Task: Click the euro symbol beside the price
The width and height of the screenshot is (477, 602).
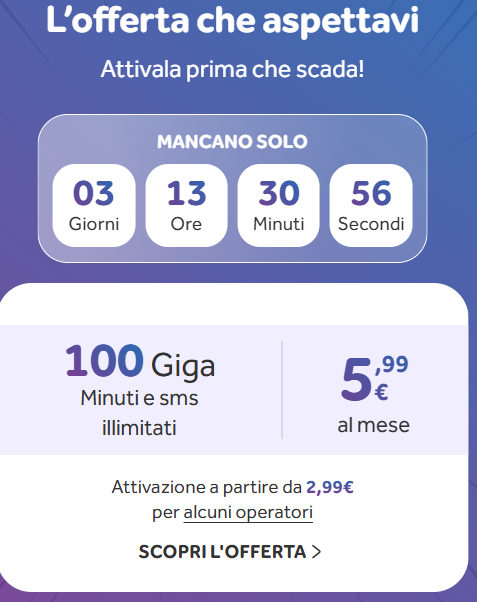Action: click(x=381, y=392)
